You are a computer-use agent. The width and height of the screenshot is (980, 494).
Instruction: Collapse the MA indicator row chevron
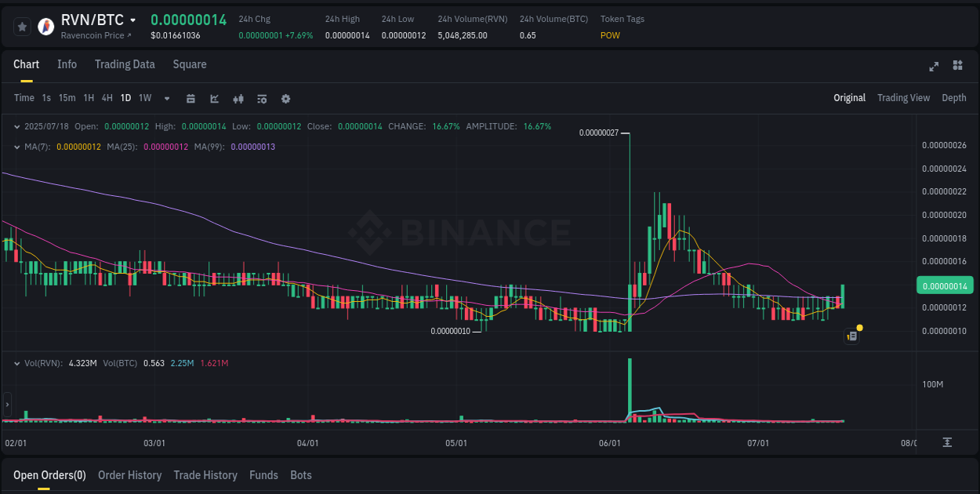click(x=17, y=147)
